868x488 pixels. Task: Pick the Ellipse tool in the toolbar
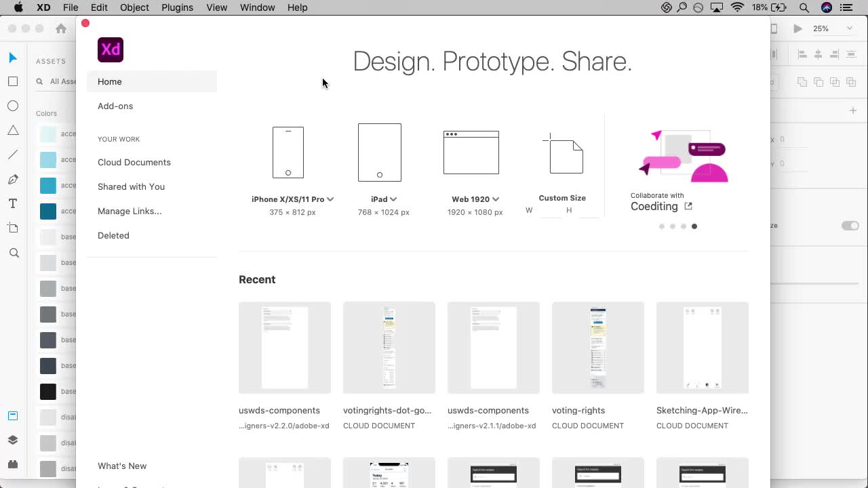[13, 106]
